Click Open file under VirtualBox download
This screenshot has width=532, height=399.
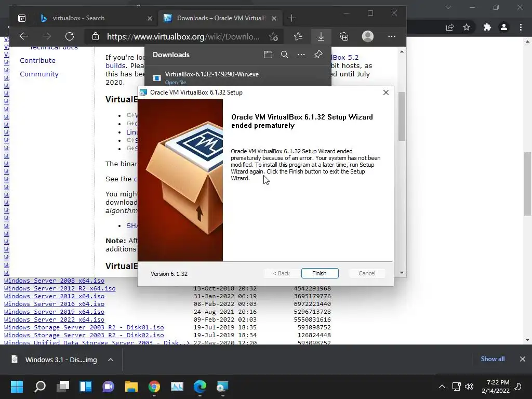coord(176,83)
